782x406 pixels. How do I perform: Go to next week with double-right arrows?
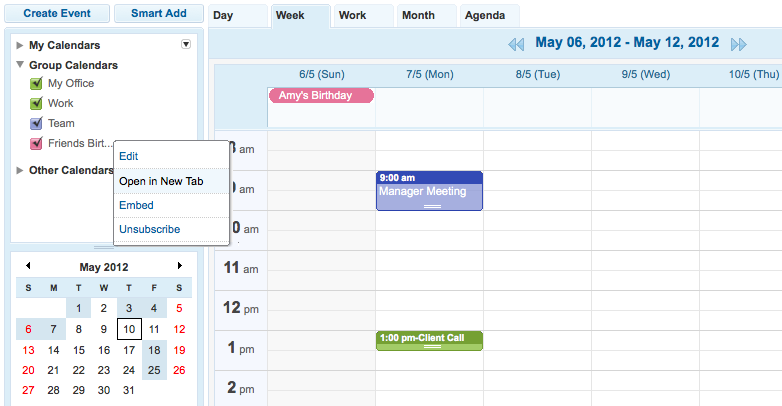(x=738, y=44)
